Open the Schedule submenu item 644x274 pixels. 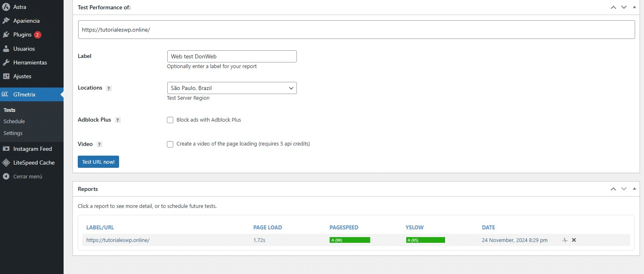[14, 121]
